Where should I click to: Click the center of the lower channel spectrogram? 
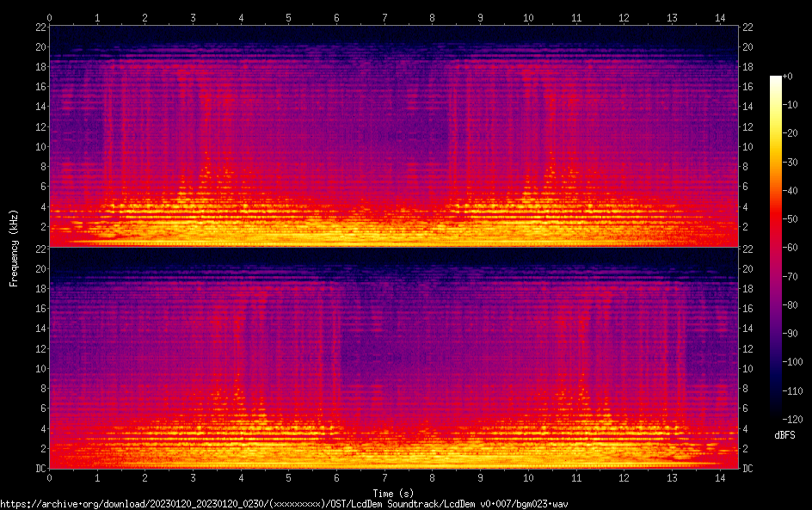393,358
